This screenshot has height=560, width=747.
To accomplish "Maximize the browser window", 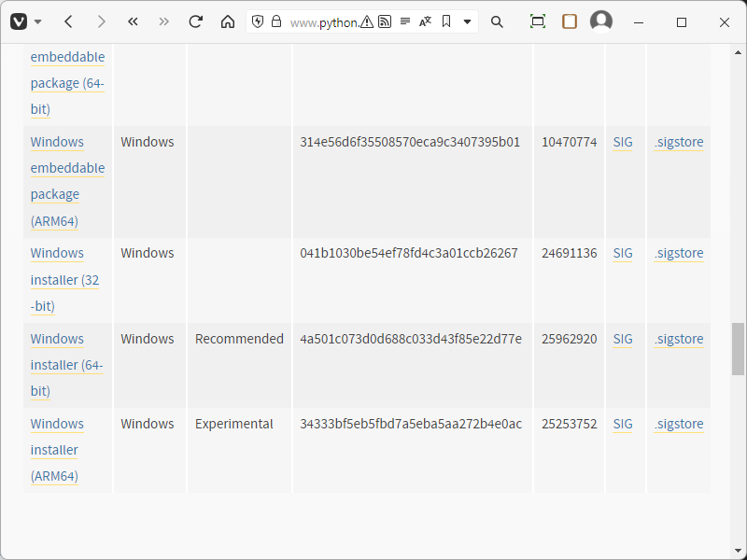I will (x=682, y=22).
